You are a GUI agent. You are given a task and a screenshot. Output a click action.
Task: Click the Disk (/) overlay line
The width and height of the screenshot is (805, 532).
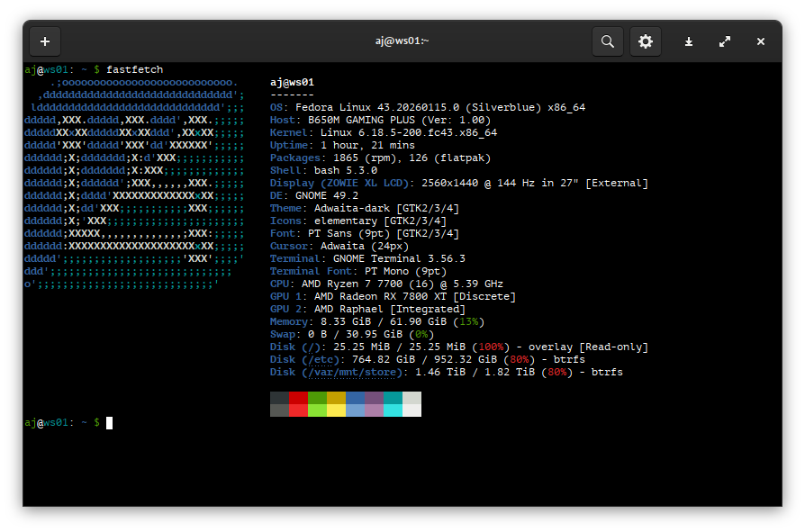[459, 347]
